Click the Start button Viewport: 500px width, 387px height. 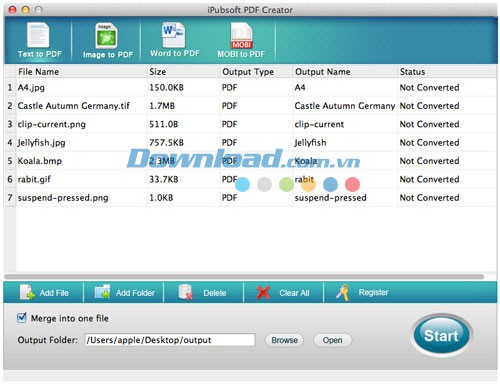click(441, 335)
